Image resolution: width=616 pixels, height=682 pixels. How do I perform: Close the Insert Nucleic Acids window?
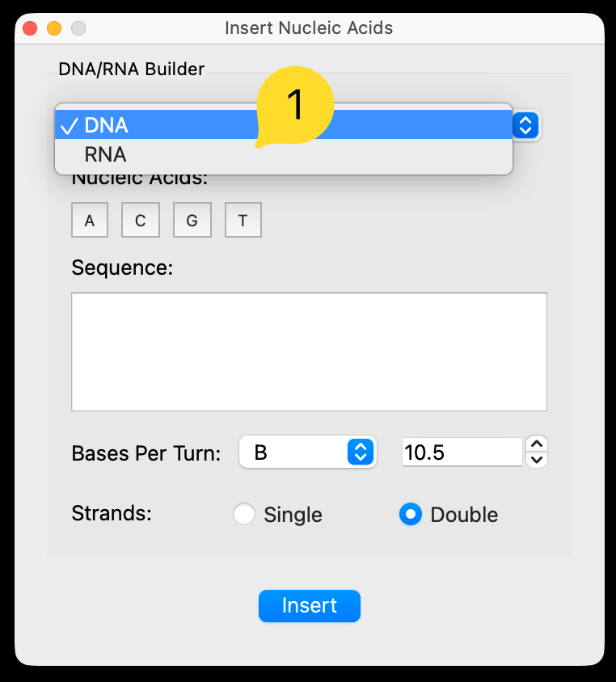click(x=30, y=28)
